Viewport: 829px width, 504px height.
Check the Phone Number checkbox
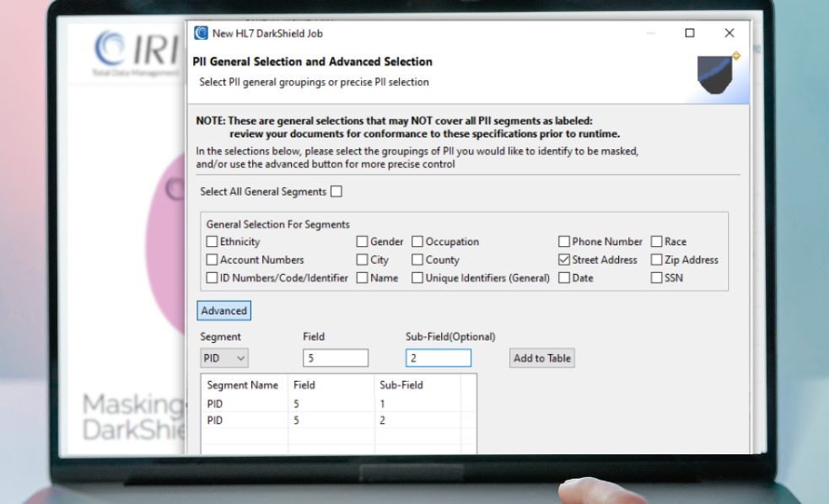pos(564,241)
